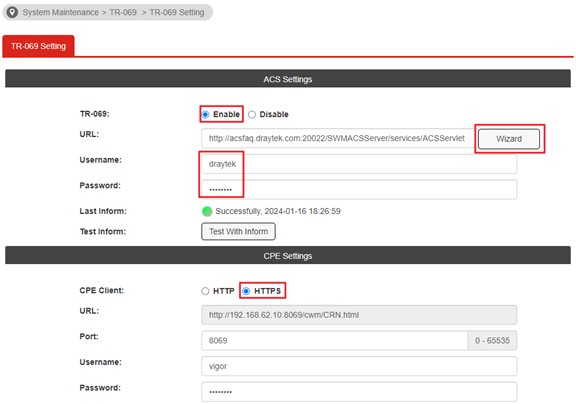The image size is (576, 404).
Task: Click the CPE Port field showing 8069
Action: click(x=334, y=340)
